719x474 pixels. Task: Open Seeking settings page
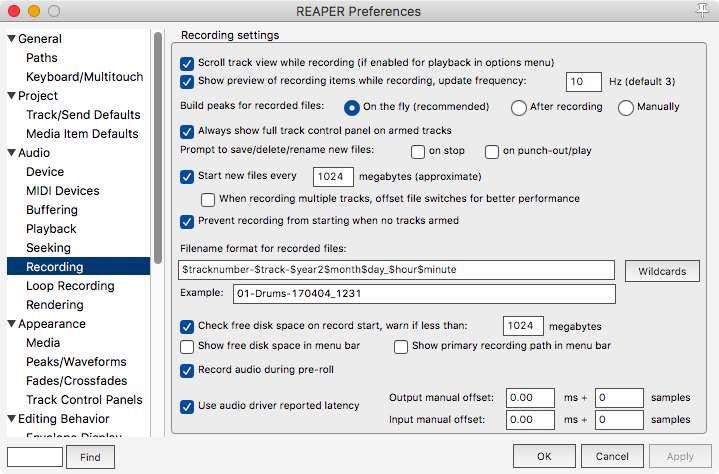[48, 248]
